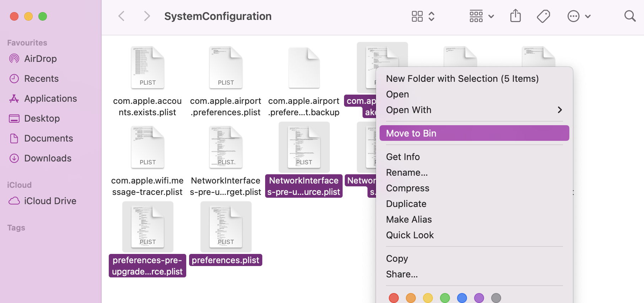Click the com.apple.wifi.message-tracer.plist name label
Image resolution: width=644 pixels, height=303 pixels.
147,186
